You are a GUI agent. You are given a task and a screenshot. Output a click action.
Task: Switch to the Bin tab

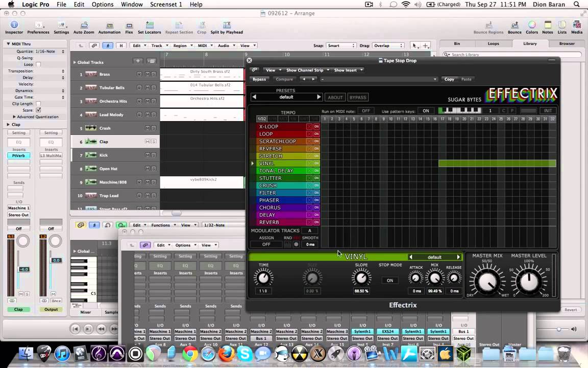(457, 43)
